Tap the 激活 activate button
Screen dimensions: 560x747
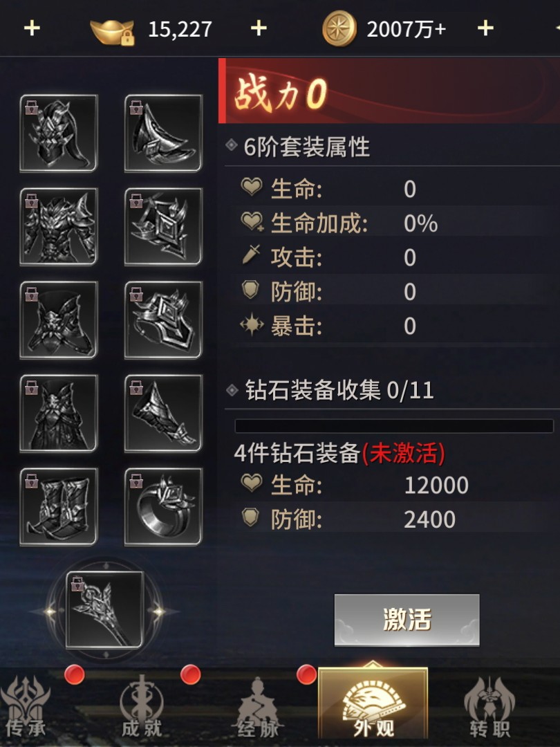pyautogui.click(x=407, y=620)
